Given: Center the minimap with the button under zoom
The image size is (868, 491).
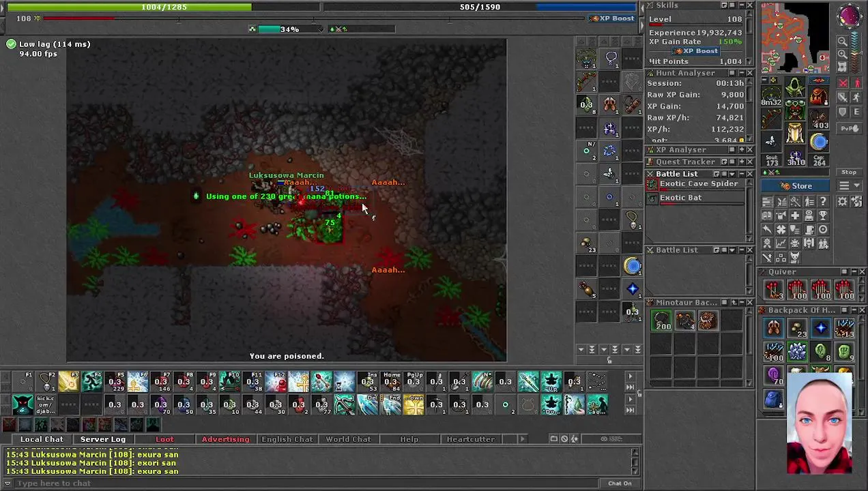Looking at the screenshot, I should click(x=842, y=67).
